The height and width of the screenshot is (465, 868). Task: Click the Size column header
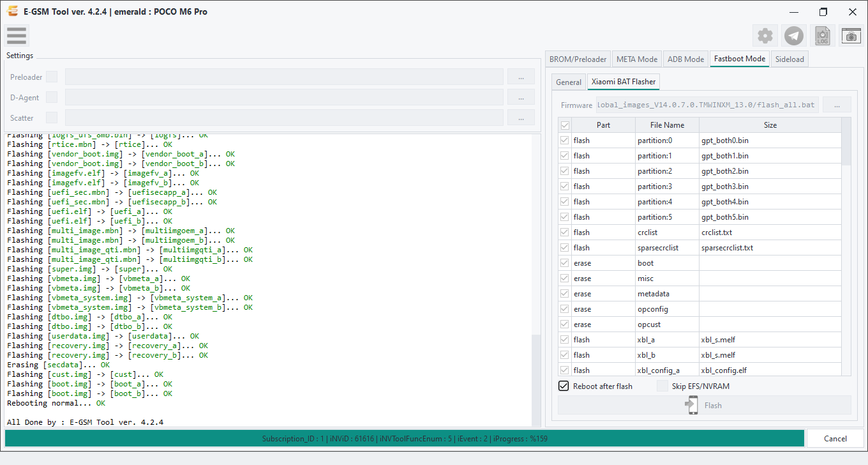point(770,125)
